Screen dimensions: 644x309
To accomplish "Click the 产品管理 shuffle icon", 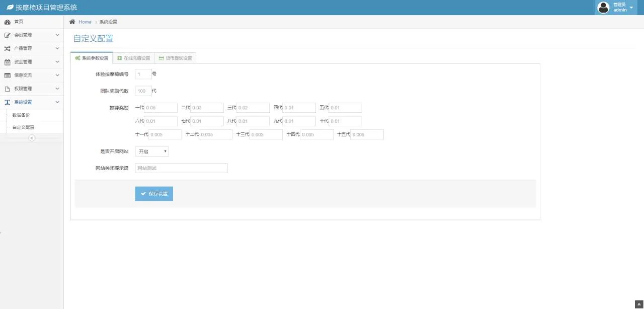I will pyautogui.click(x=8, y=49).
